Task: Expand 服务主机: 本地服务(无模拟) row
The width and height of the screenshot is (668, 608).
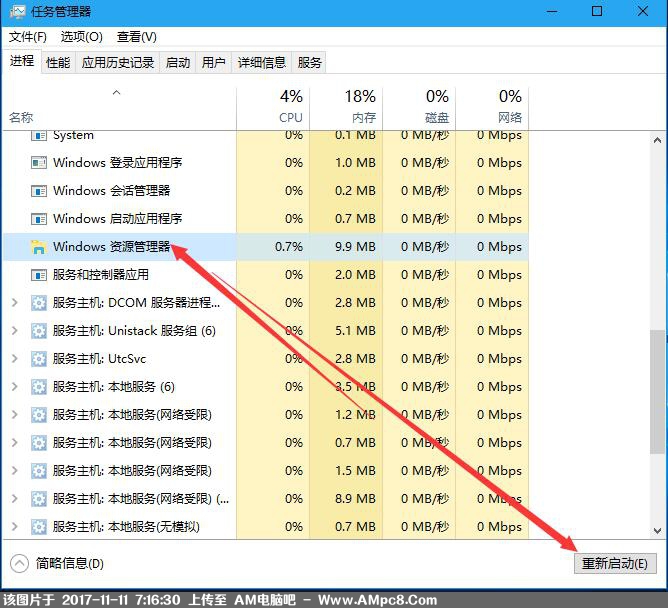Action: point(14,527)
